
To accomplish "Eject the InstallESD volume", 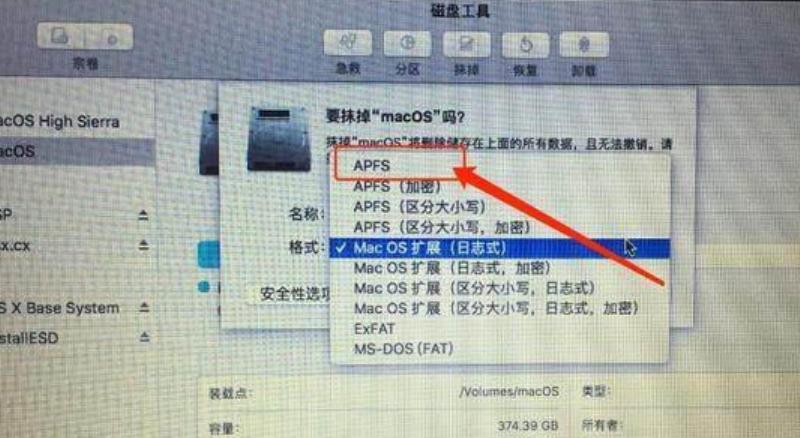I will tap(144, 337).
